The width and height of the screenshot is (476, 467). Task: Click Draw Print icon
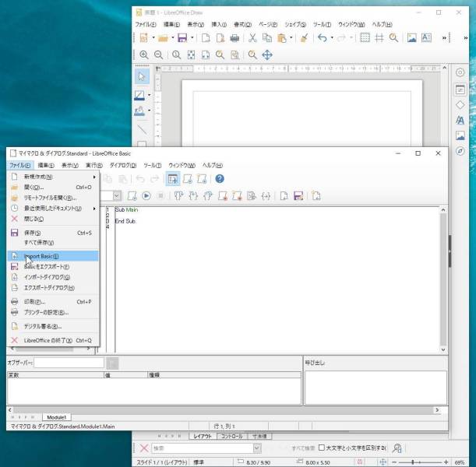234,38
